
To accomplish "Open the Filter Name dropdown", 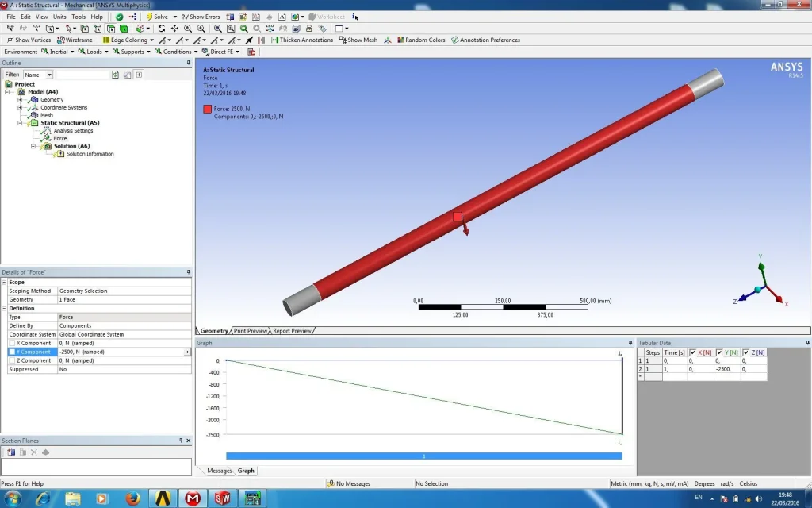I will (x=49, y=75).
